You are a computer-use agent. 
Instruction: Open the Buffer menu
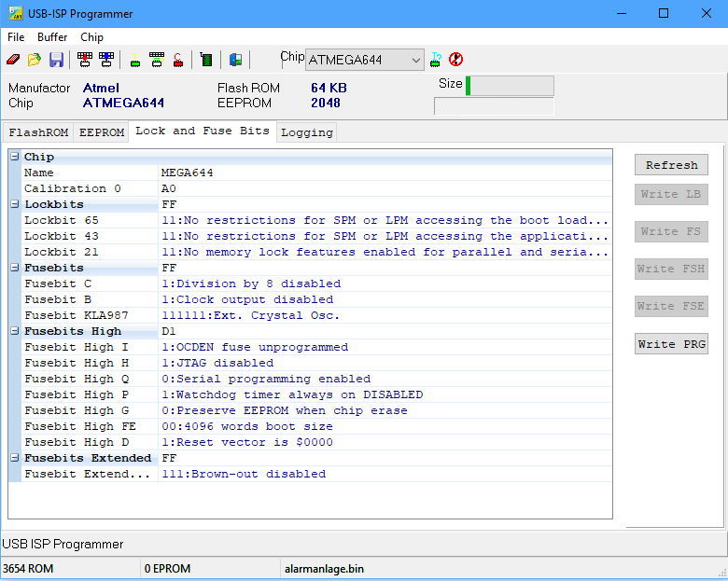pos(52,37)
